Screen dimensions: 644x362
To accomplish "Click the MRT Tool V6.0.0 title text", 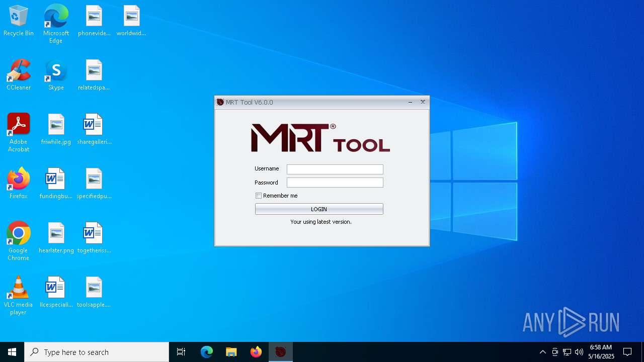I will pos(250,102).
